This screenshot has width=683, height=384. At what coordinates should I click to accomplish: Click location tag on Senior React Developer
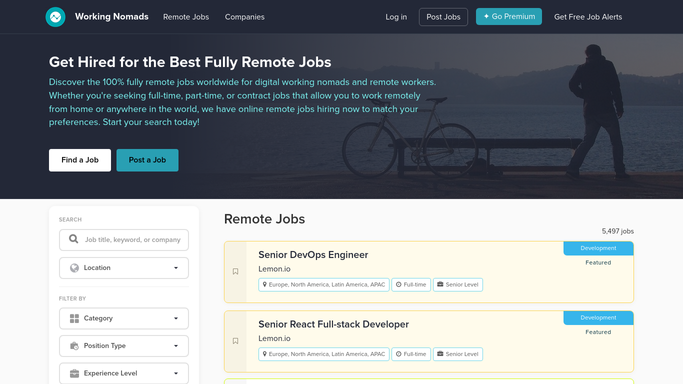(x=324, y=354)
